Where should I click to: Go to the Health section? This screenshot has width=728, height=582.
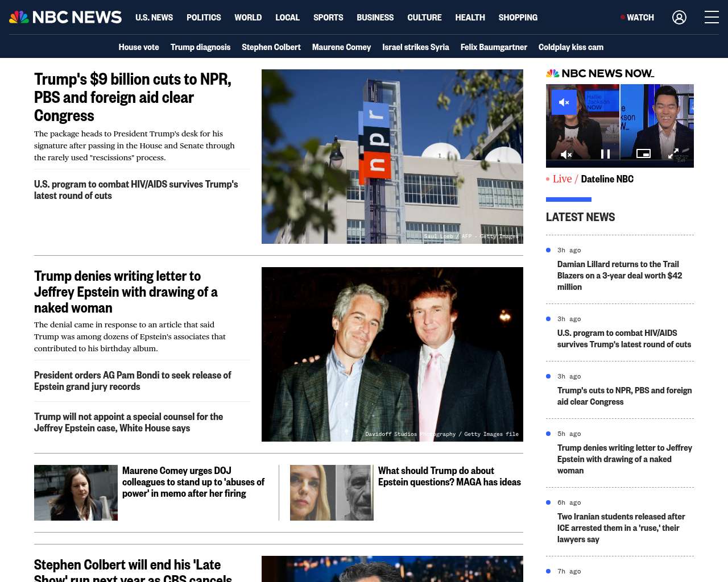[470, 18]
